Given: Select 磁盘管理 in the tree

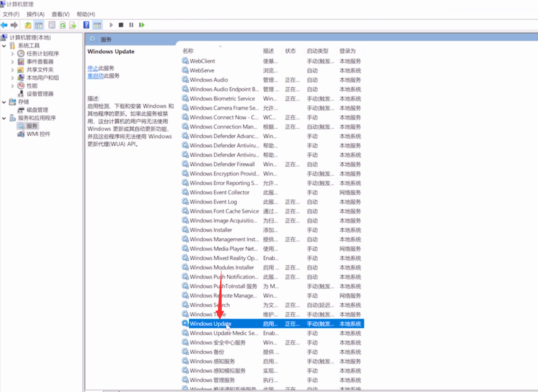Looking at the screenshot, I should pyautogui.click(x=37, y=110).
